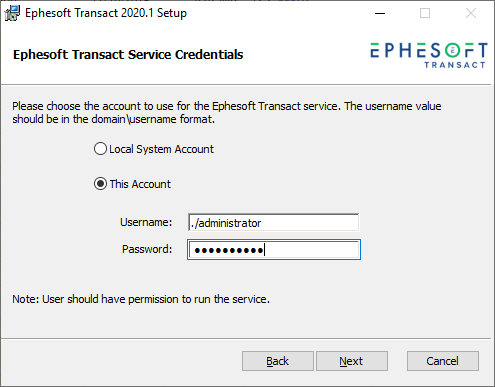Close the setup window with the X

471,13
